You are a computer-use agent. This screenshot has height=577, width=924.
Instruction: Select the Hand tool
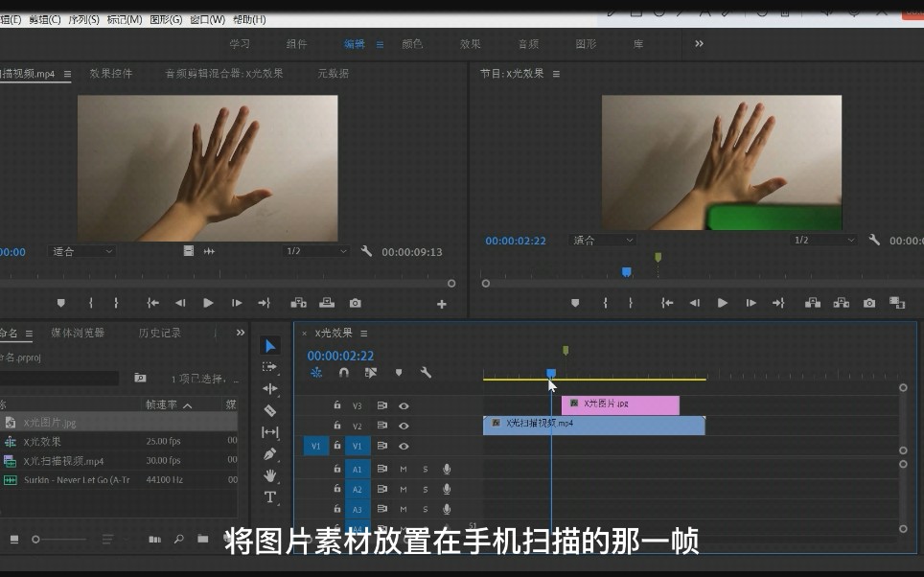tap(271, 474)
